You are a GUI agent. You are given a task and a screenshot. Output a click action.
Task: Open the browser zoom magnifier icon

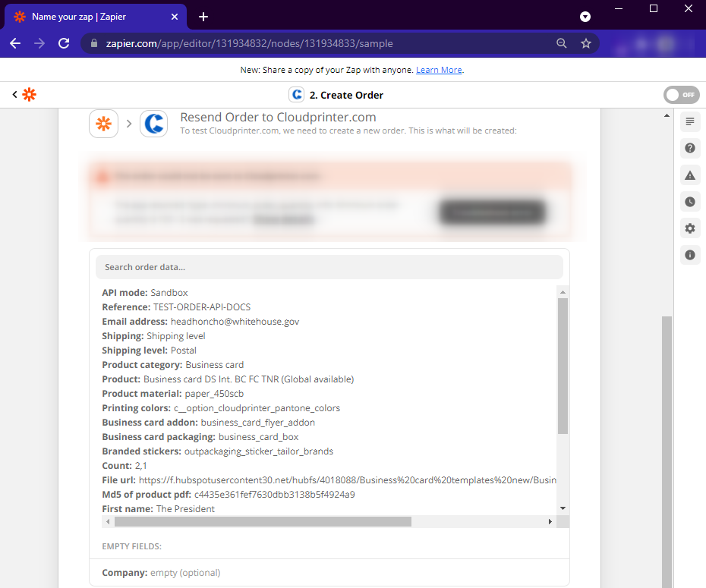[562, 43]
